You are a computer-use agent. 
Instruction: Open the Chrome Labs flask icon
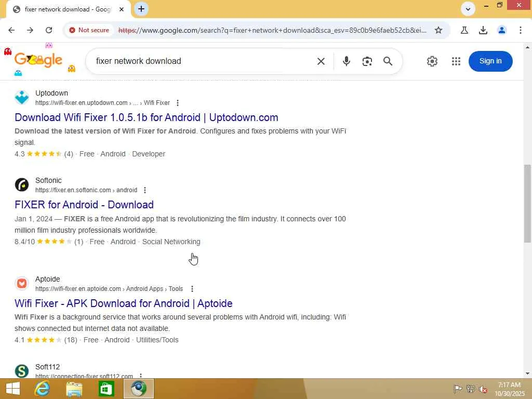pos(464,30)
